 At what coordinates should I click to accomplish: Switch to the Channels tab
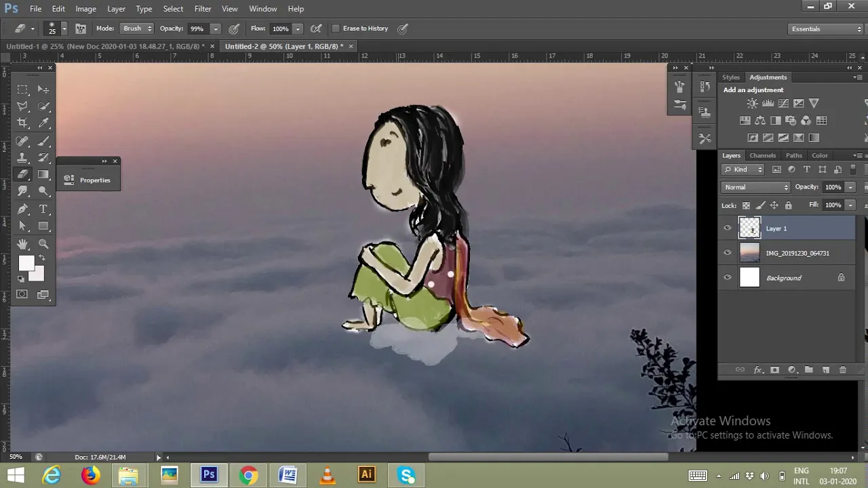click(762, 155)
